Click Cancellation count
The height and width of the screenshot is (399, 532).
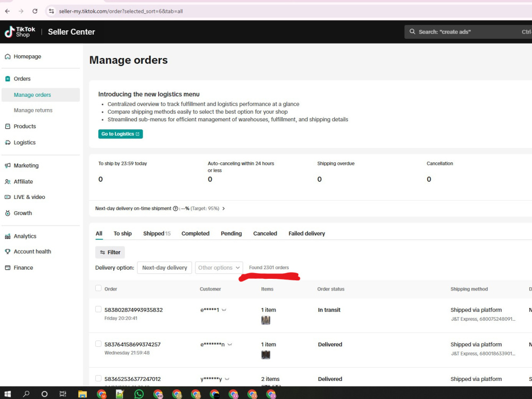429,179
